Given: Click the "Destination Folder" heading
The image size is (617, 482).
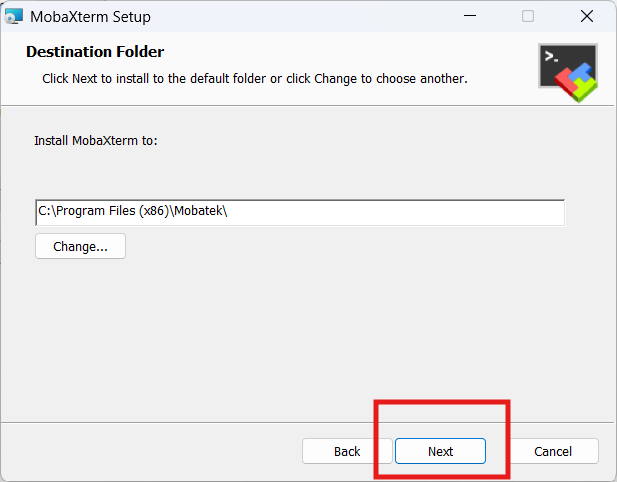Looking at the screenshot, I should click(x=95, y=52).
